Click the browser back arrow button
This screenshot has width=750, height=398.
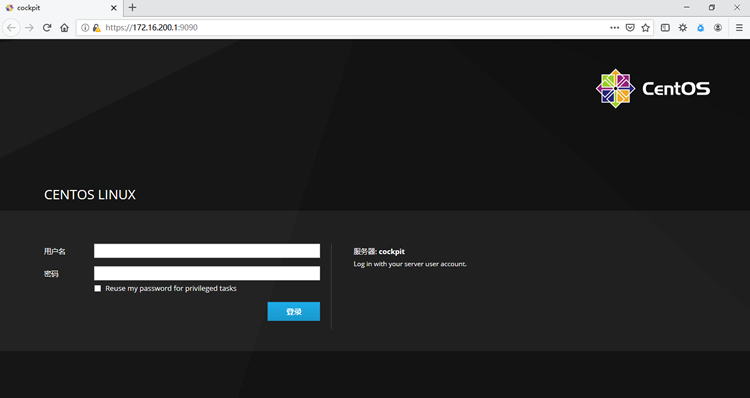tap(11, 28)
